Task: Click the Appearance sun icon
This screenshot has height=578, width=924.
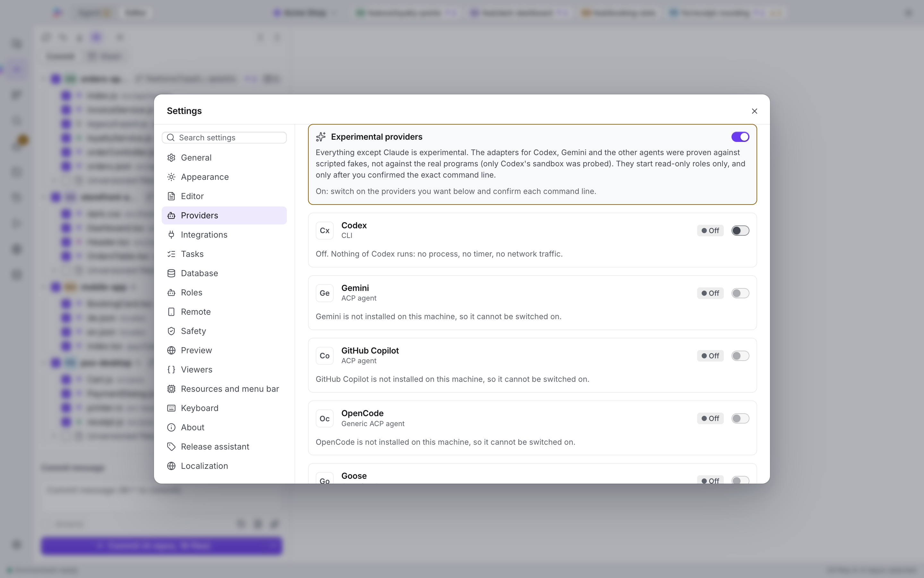Action: 171,177
